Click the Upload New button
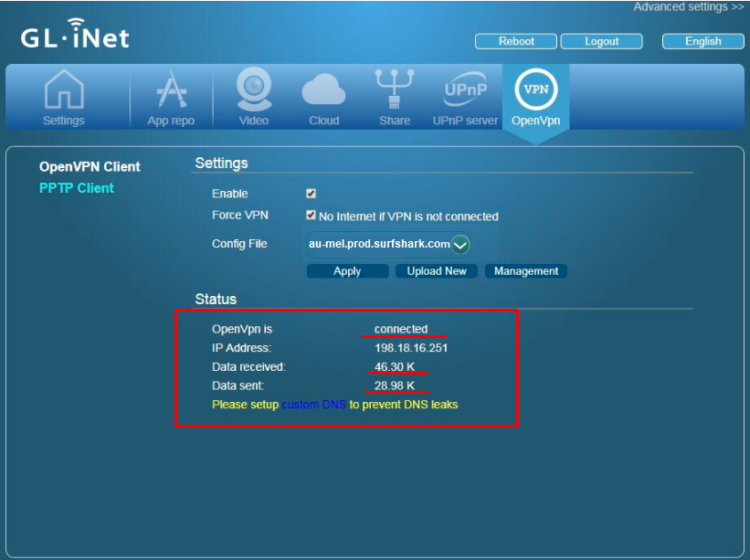 click(436, 271)
